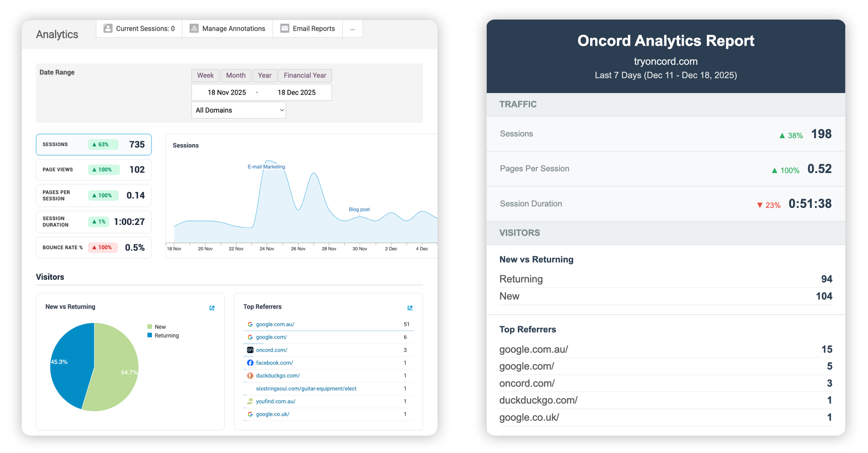Click the start date 18 Nov 2025 field
This screenshot has width=868, height=453.
point(227,93)
